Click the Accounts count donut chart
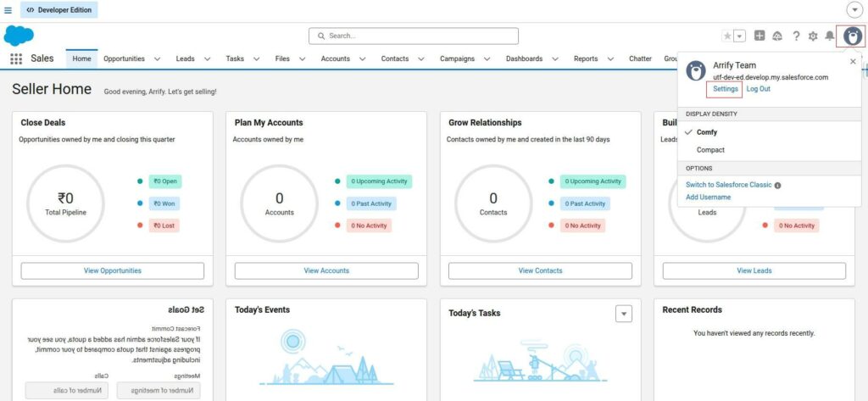 (x=280, y=203)
